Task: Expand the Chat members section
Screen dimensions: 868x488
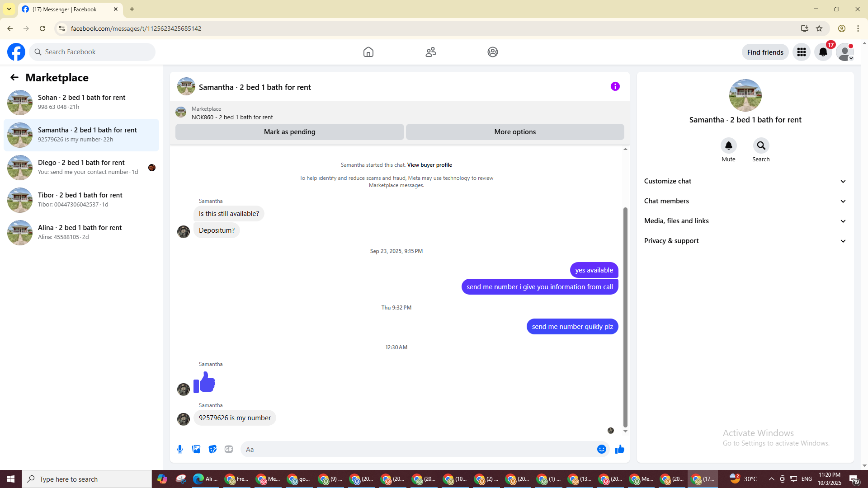Action: 745,201
